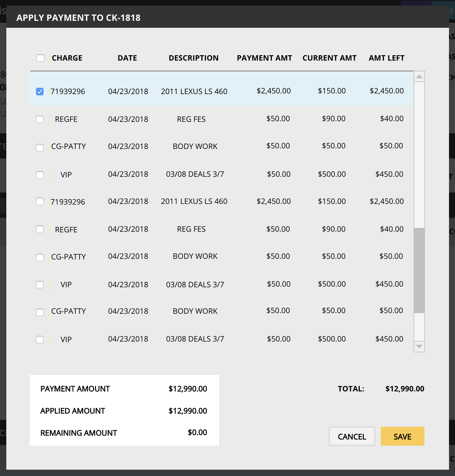The image size is (455, 476).
Task: Click the CURRENT AMT column header
Action: (x=329, y=58)
